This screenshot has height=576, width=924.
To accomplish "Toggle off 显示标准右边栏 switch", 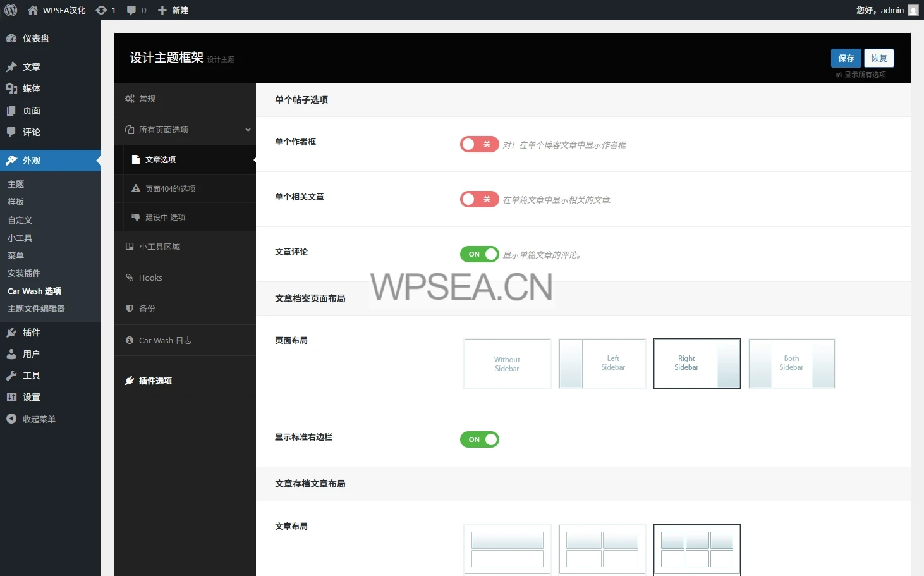I will click(479, 439).
